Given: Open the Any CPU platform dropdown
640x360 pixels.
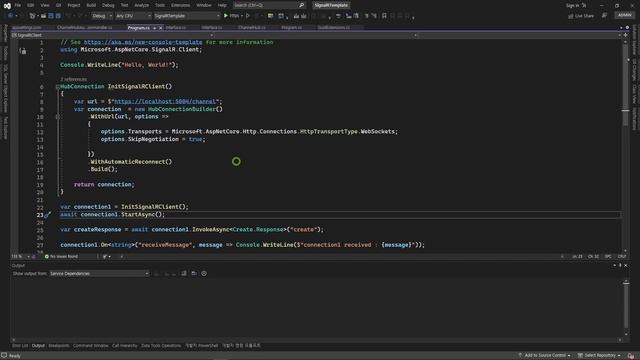Looking at the screenshot, I should click(133, 16).
